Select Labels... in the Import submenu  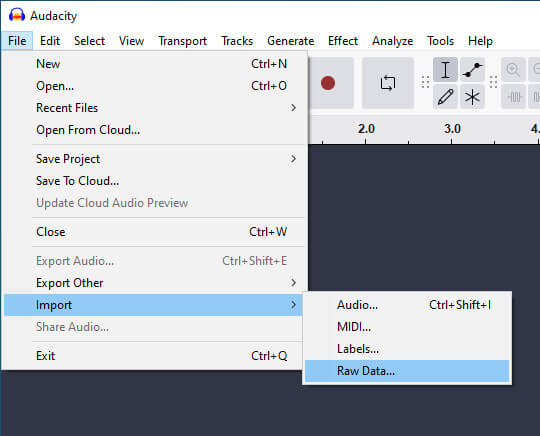[407, 349]
